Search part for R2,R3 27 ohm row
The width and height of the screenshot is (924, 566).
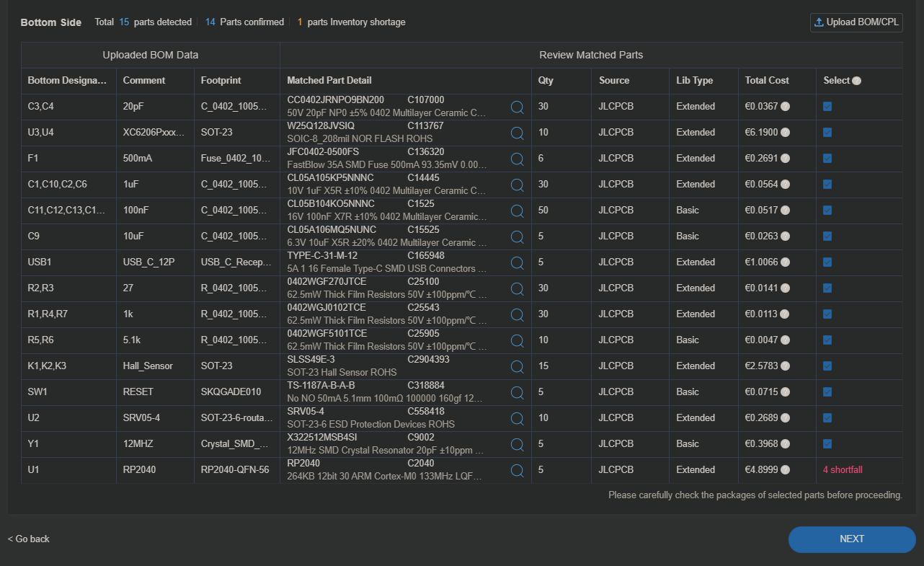(517, 289)
